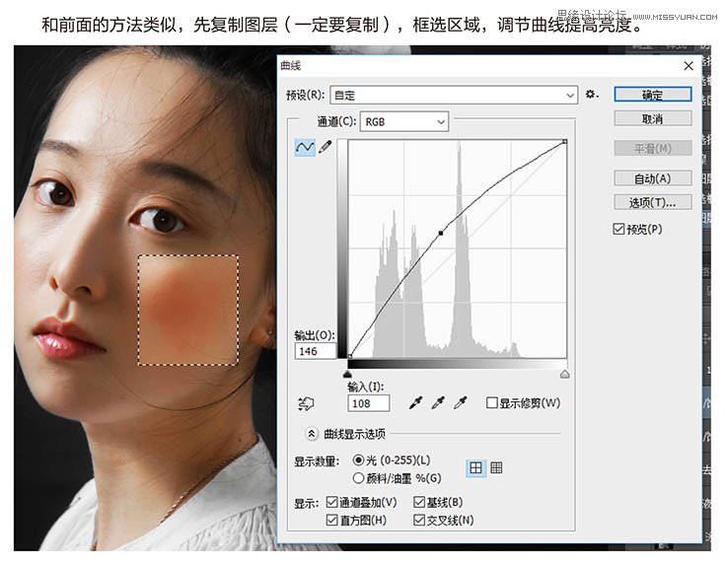Toggle the 预览(P) checkbox
Viewport: 728px width, 564px height.
pos(619,229)
